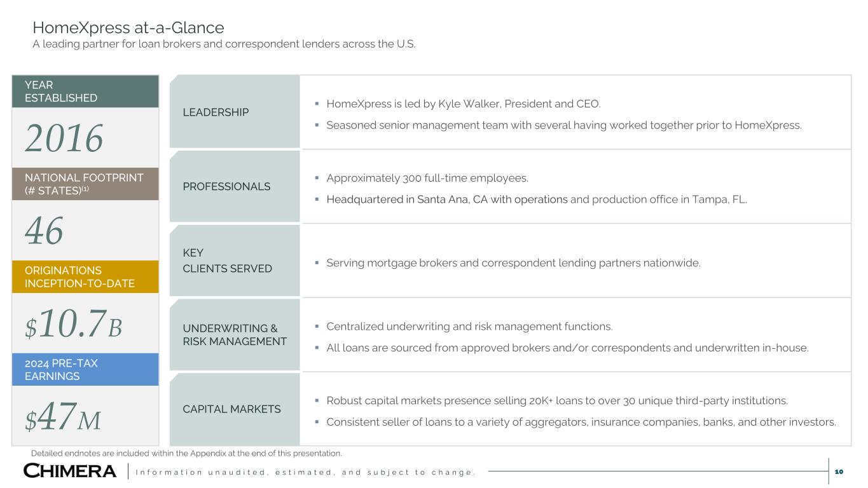The width and height of the screenshot is (868, 488).
Task: Click the Underwriting & Risk Management label
Action: pos(234,335)
